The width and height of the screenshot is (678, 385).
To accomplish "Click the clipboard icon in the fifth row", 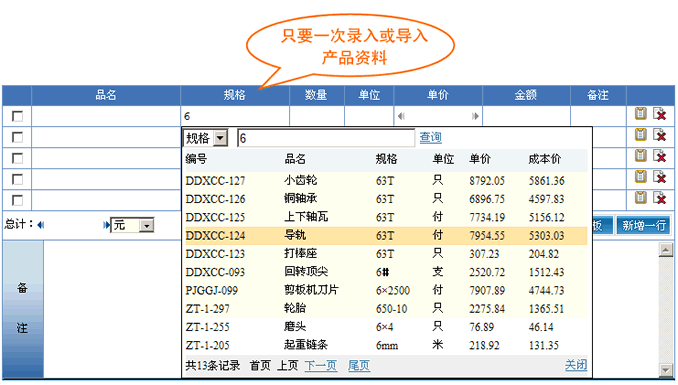I will [640, 198].
